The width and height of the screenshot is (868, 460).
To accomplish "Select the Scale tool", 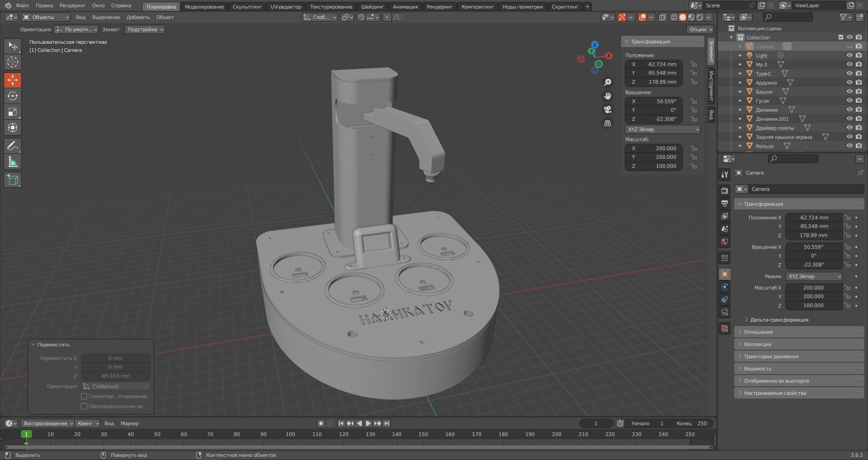I will 12,112.
